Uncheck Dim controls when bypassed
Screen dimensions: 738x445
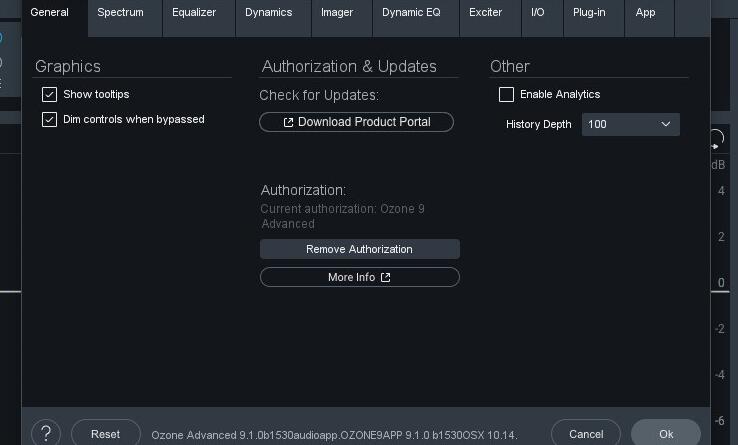[x=49, y=120]
